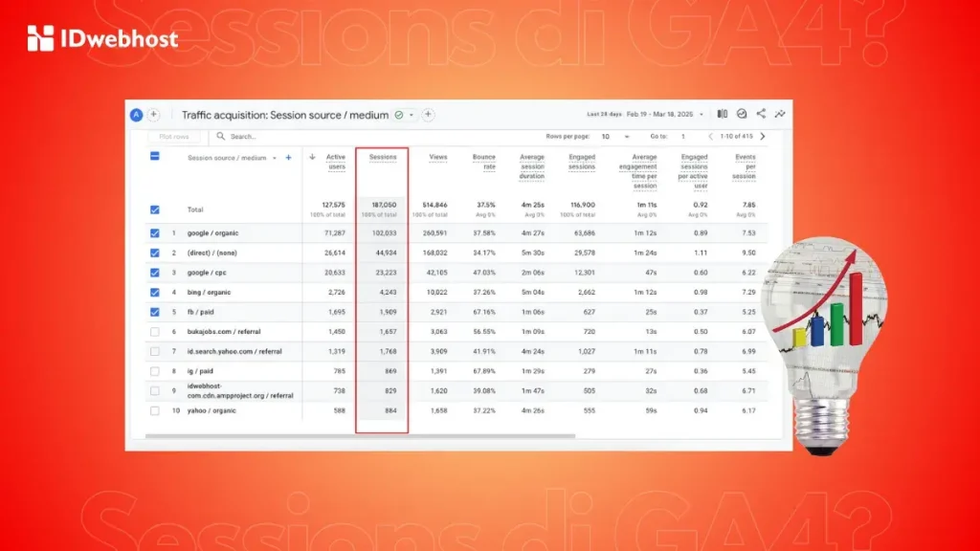
Task: Add secondary dimension with blue plus icon
Action: click(289, 158)
